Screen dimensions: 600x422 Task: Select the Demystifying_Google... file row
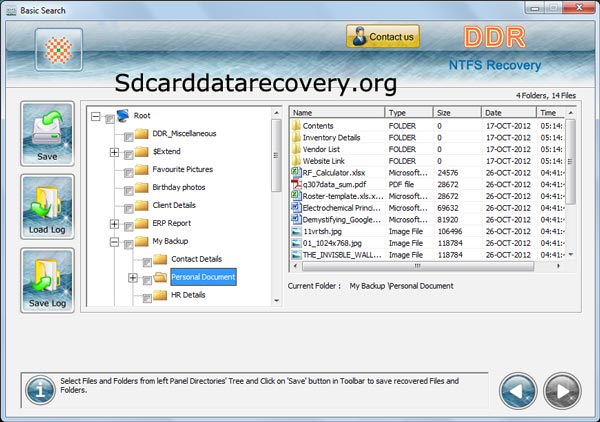pos(427,220)
